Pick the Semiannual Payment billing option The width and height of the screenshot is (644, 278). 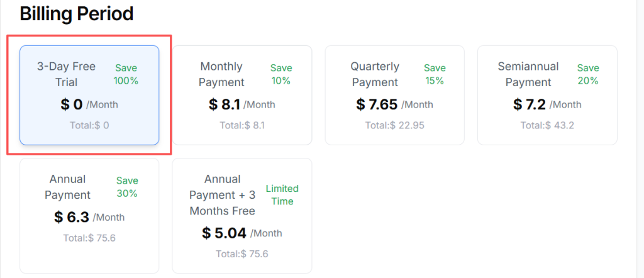547,96
